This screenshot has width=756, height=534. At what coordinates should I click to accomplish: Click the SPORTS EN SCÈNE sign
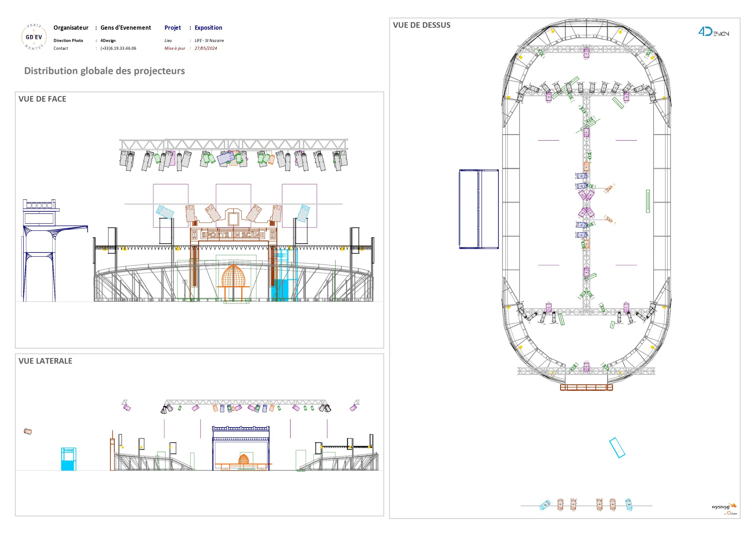coord(233,235)
